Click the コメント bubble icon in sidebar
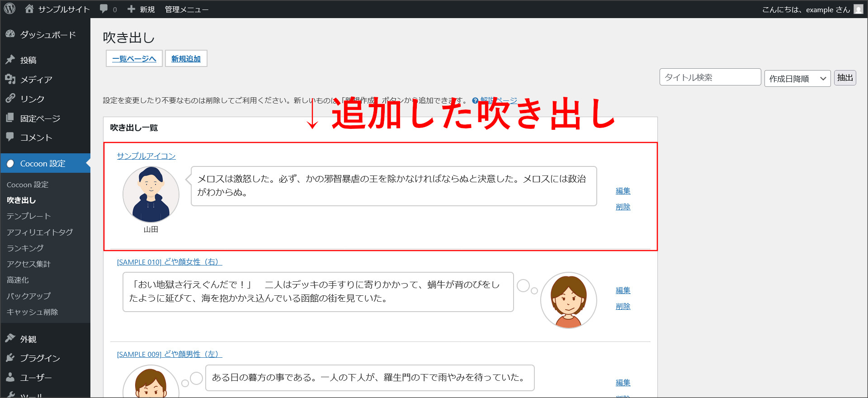 pyautogui.click(x=10, y=137)
